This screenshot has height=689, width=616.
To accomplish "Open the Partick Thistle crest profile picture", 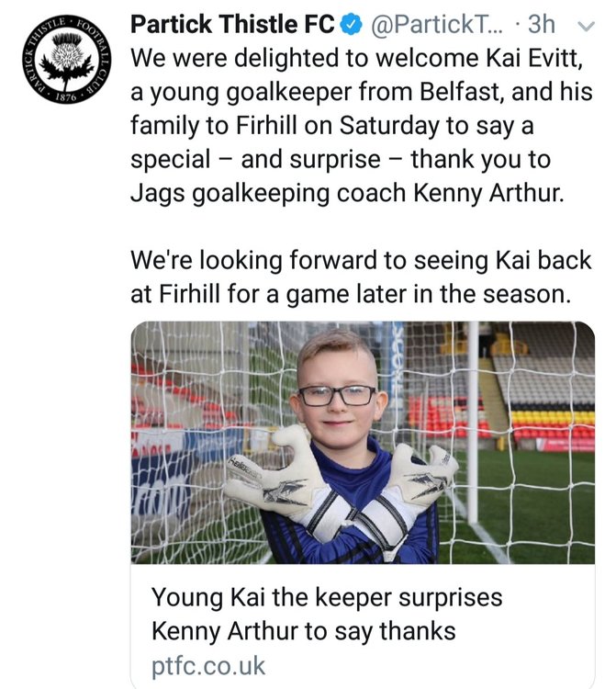I will click(66, 60).
